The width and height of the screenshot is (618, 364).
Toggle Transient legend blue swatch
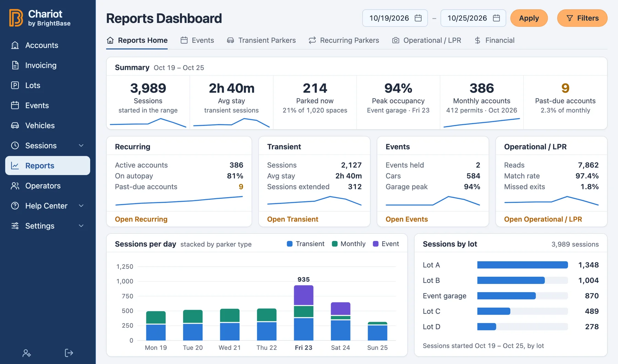(290, 244)
